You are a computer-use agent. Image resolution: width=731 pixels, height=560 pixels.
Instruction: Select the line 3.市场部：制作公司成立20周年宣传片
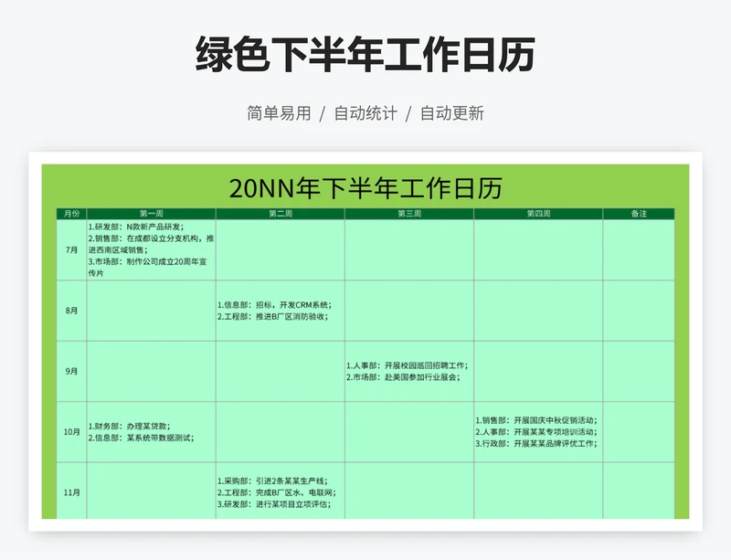(x=147, y=267)
